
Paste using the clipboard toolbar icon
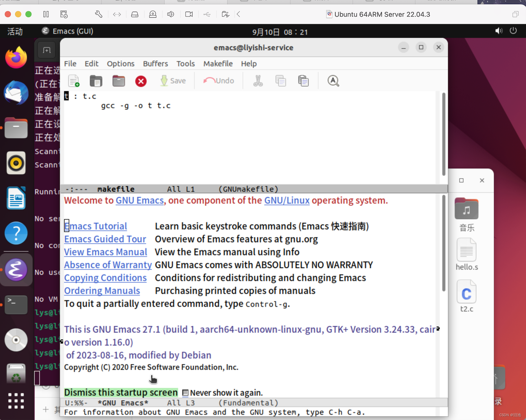click(x=303, y=81)
